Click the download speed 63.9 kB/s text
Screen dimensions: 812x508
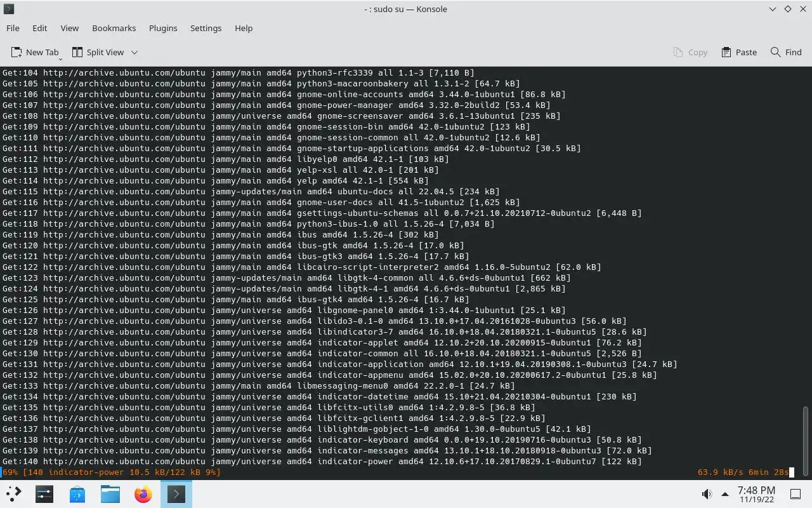721,472
